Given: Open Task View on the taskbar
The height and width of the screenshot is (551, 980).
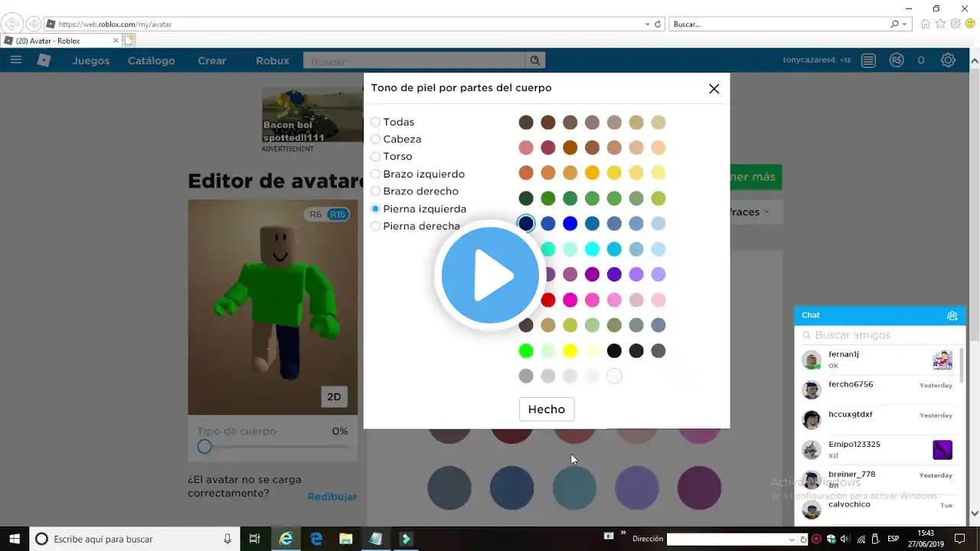Looking at the screenshot, I should click(x=255, y=539).
